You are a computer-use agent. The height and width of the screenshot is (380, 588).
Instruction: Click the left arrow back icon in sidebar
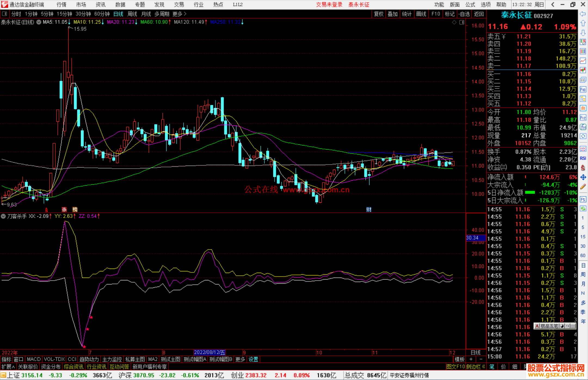[583, 14]
